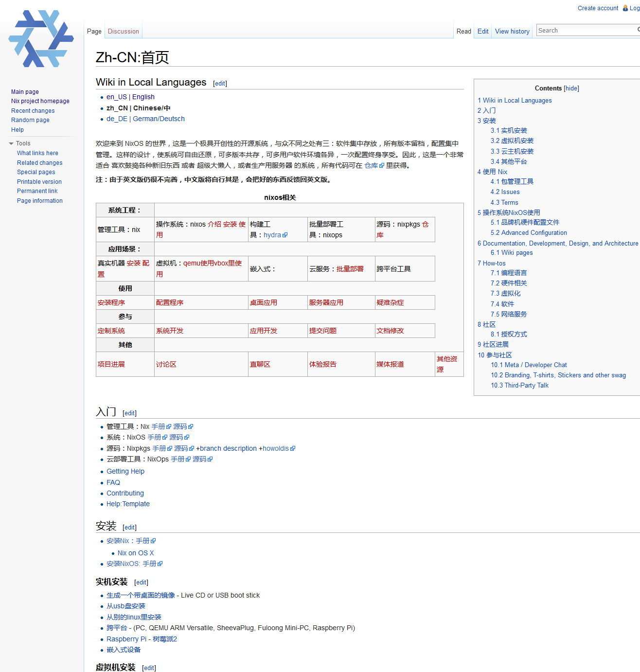
Task: Open Help:Template link
Action: [x=128, y=504]
